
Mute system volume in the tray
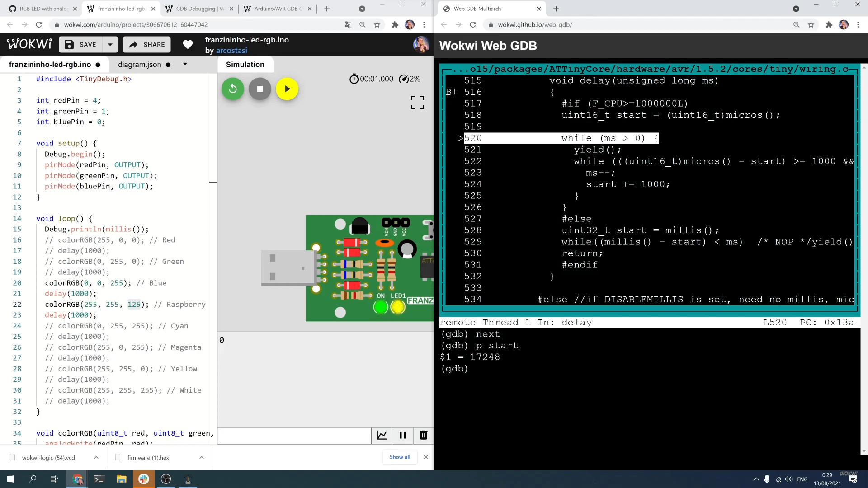(x=788, y=479)
